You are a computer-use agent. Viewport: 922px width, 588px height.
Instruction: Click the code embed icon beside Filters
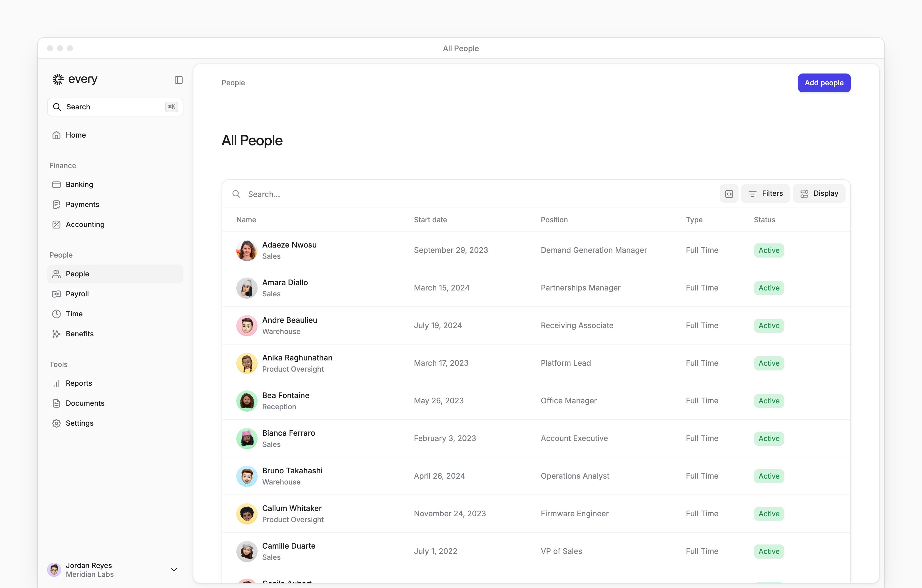[x=729, y=194]
